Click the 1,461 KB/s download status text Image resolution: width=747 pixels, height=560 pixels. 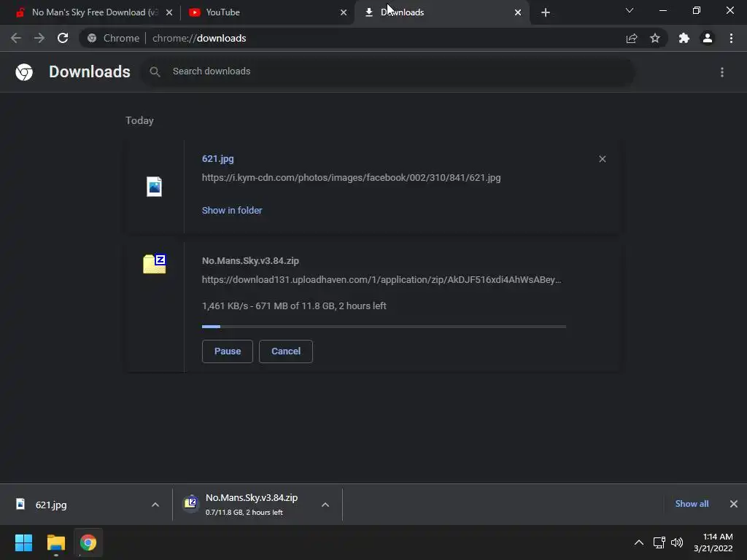pos(294,306)
